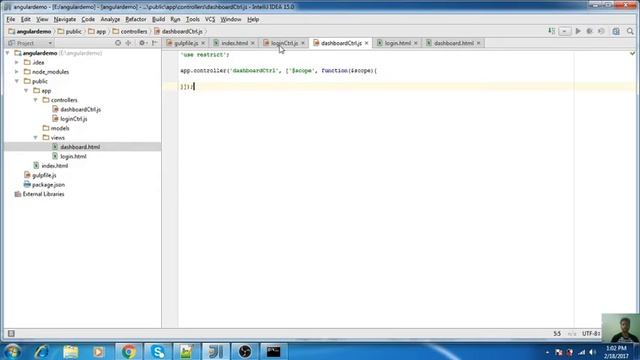The image size is (640, 360).
Task: Click the UTF-8 encoding in status bar
Action: pos(591,333)
